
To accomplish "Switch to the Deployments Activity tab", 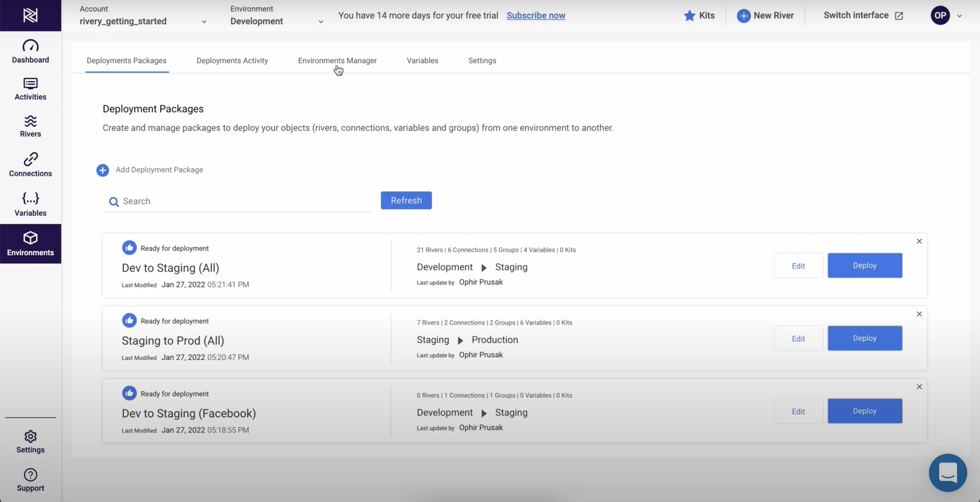I will [x=232, y=61].
